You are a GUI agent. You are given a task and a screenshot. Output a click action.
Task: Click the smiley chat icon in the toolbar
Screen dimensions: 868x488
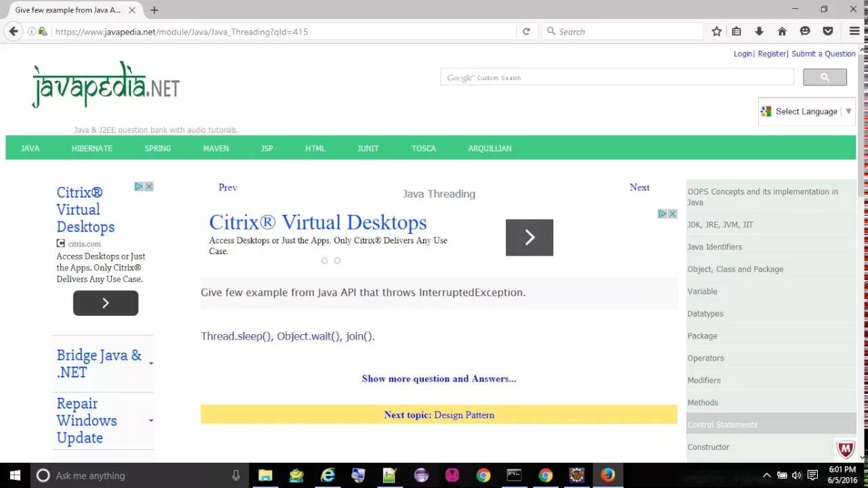tap(805, 31)
